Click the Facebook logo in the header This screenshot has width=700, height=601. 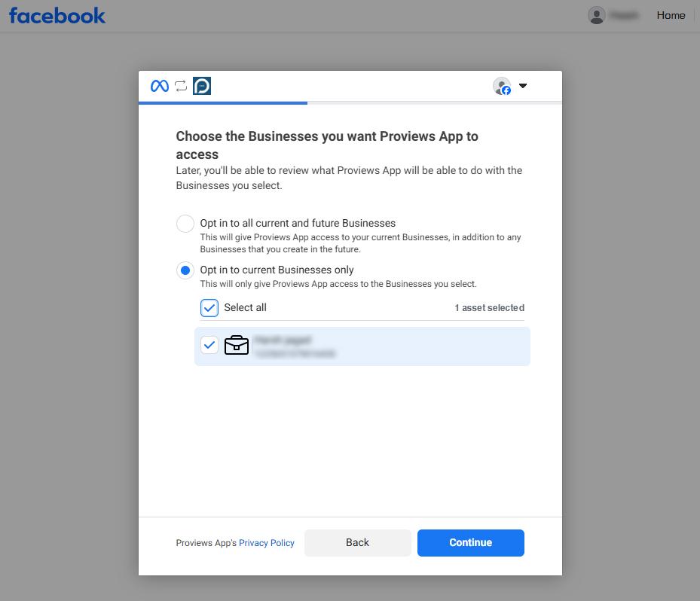57,16
